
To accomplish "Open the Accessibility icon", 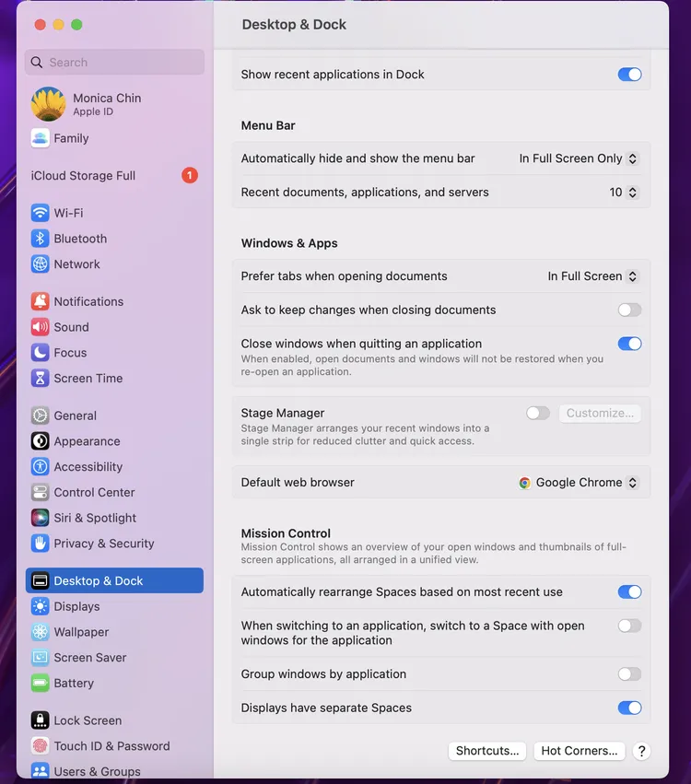I will pos(40,466).
